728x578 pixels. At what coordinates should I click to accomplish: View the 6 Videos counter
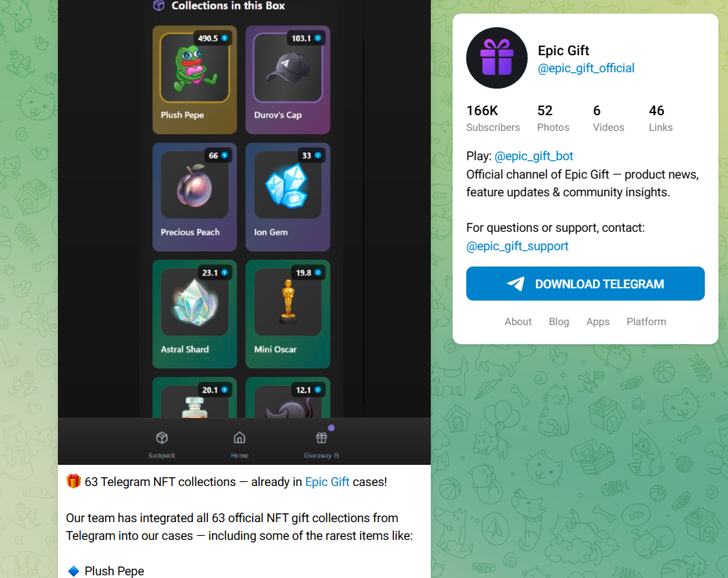608,119
